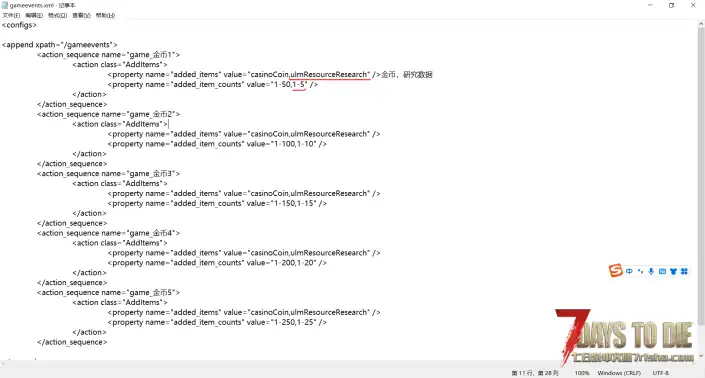The image size is (705, 378).
Task: Toggle punctuation mode on the IME bar
Action: coord(640,271)
